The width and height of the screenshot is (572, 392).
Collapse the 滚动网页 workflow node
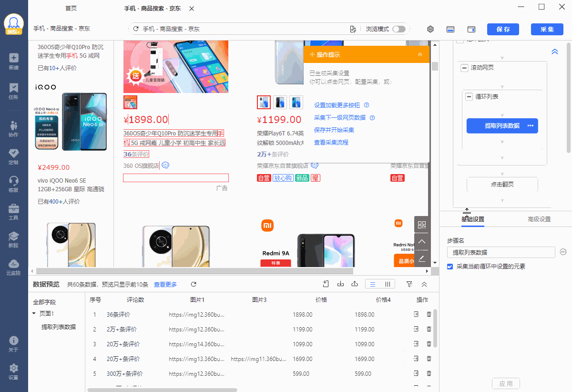tap(464, 68)
